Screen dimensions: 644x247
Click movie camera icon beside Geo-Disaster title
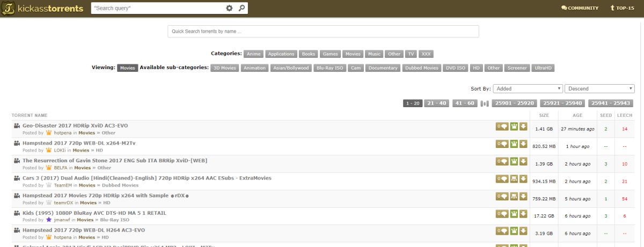pos(17,125)
